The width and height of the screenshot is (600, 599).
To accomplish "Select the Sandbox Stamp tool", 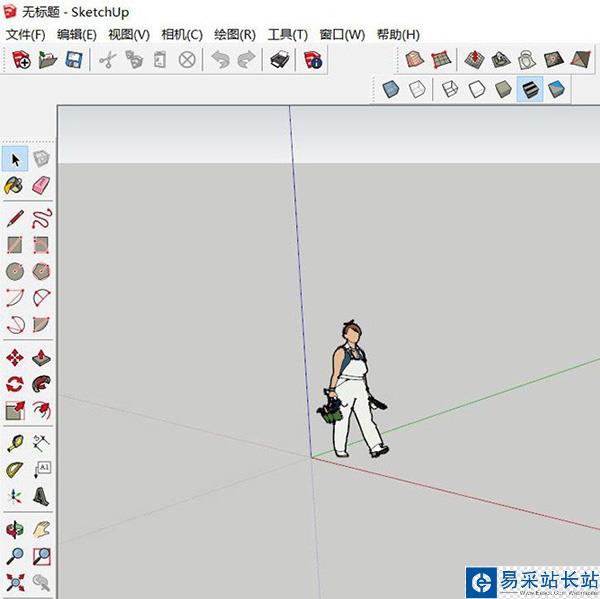I will pos(501,59).
